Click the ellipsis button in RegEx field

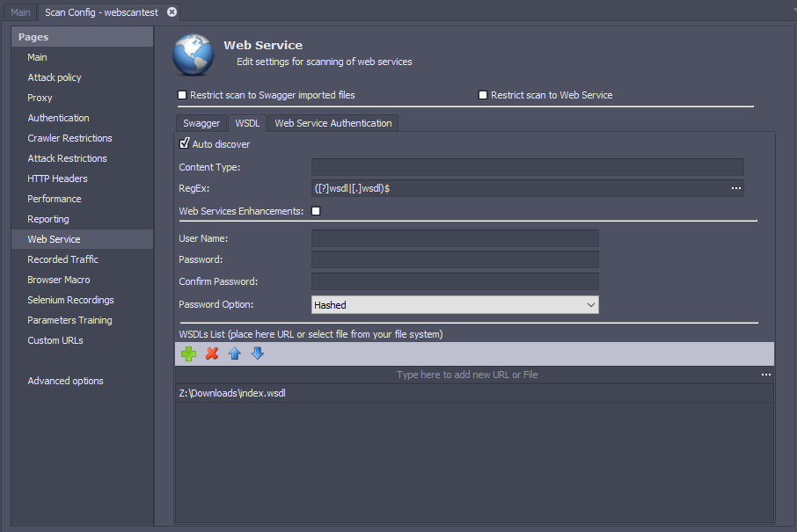735,188
